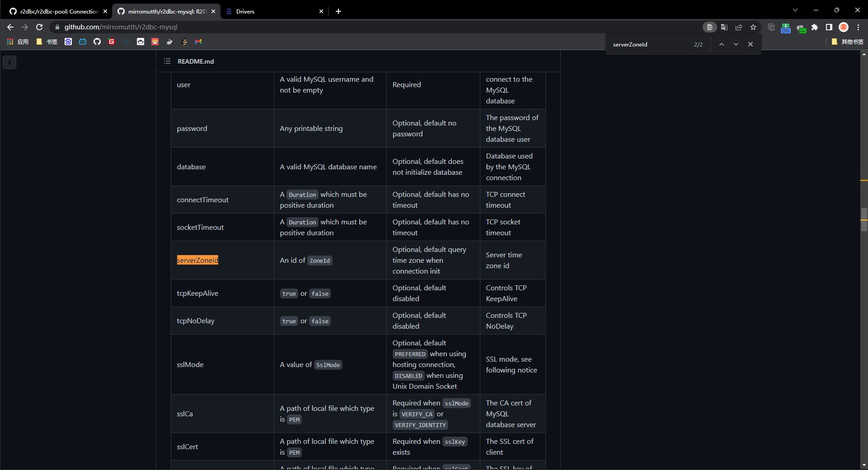Open the Gmail bookmark
This screenshot has width=868, height=470.
pyautogui.click(x=198, y=42)
